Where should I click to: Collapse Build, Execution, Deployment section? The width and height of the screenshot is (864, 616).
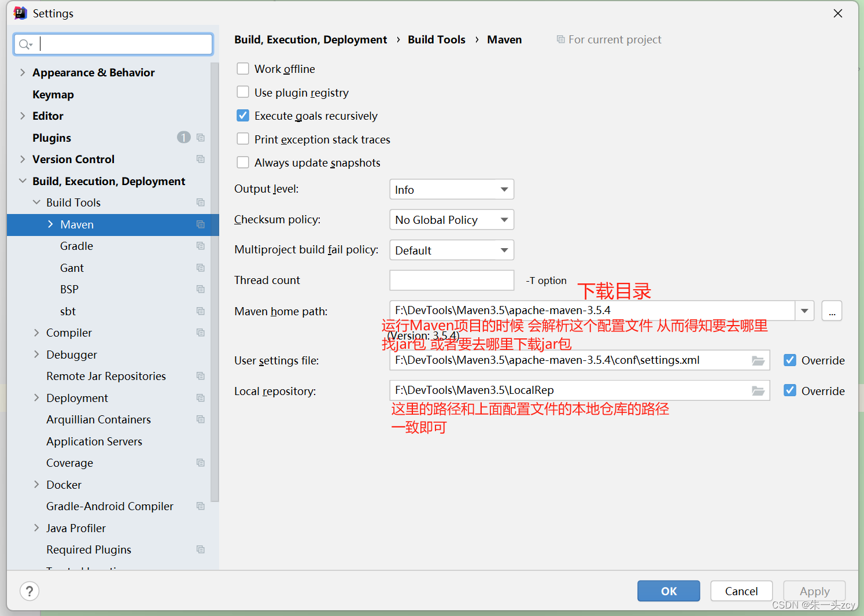coord(23,181)
